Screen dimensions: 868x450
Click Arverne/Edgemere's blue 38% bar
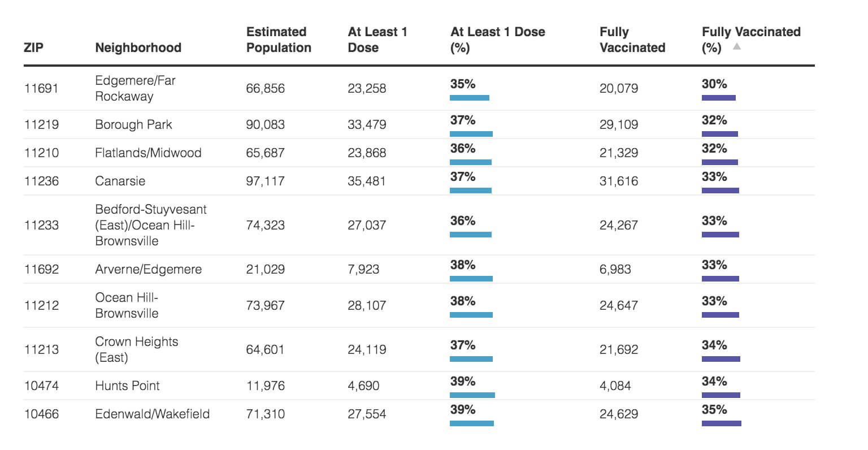click(471, 279)
